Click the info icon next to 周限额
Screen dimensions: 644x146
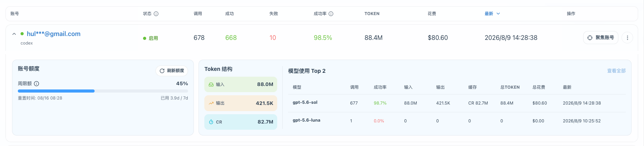pyautogui.click(x=36, y=84)
